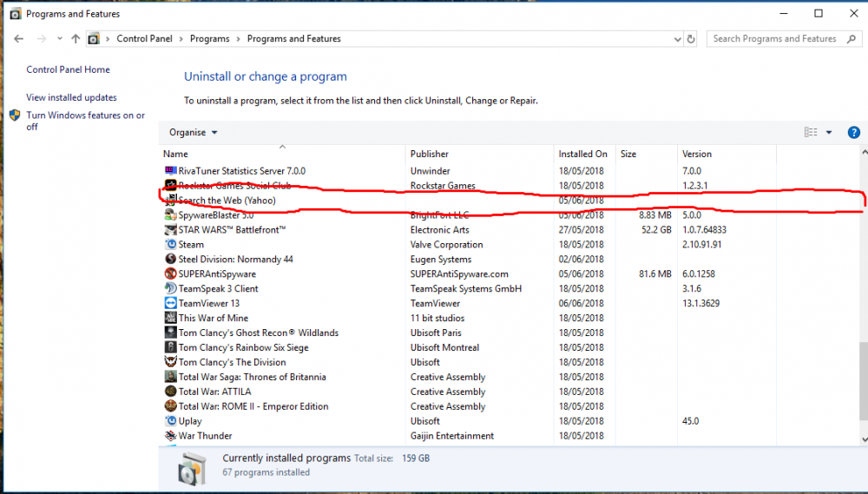Click the Uplay program icon
The image size is (868, 494).
tap(171, 422)
